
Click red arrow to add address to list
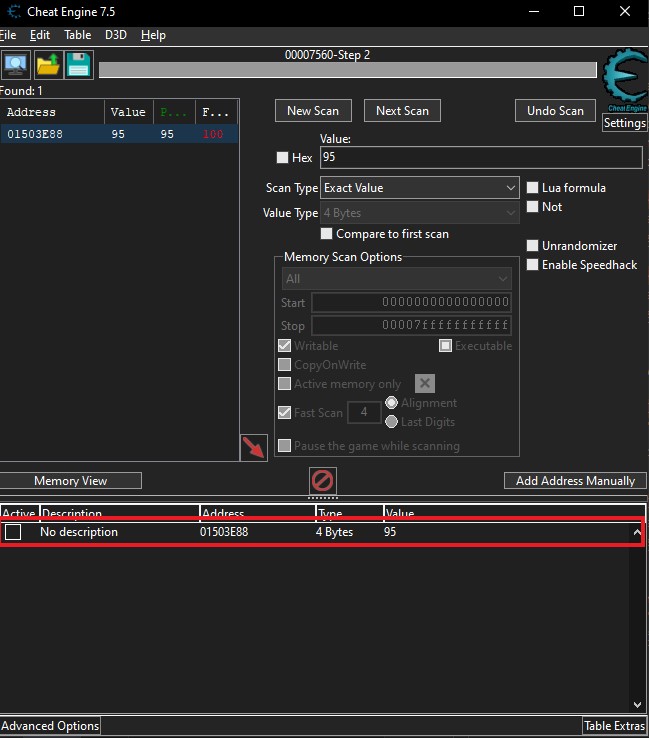click(x=254, y=447)
